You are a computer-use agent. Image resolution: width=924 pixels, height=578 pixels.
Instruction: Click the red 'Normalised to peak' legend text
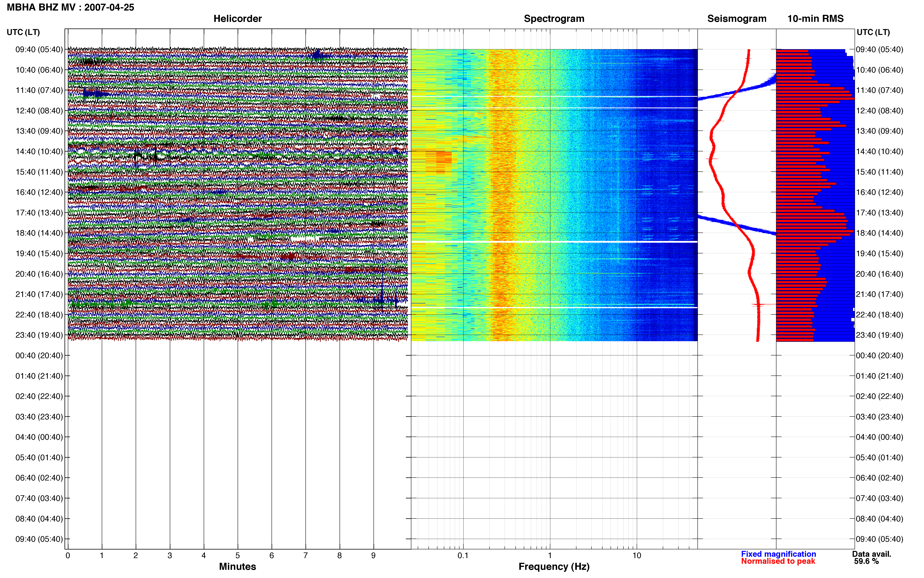pyautogui.click(x=778, y=561)
